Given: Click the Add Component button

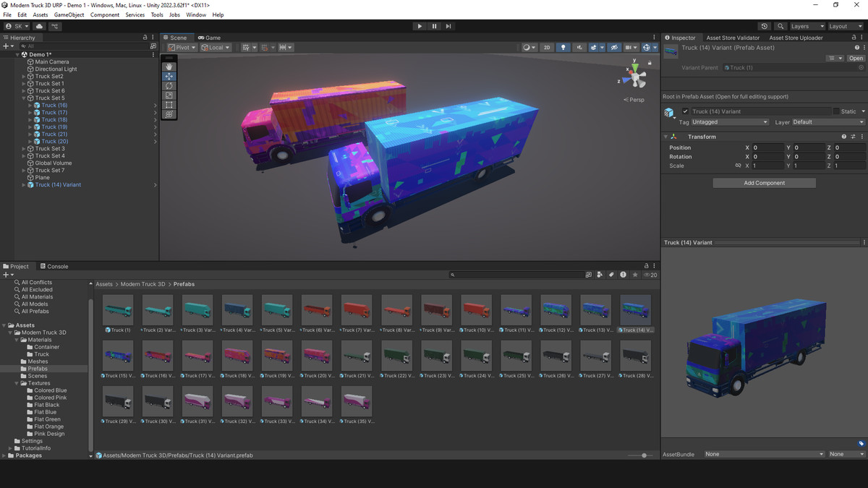Looking at the screenshot, I should (764, 183).
